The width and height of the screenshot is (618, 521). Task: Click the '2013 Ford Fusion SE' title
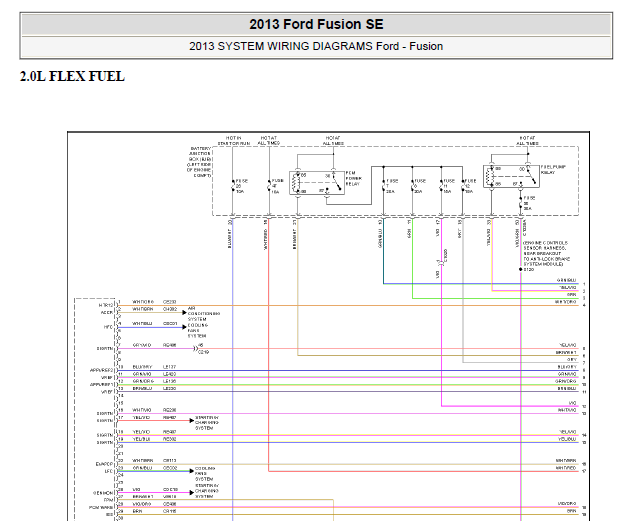tap(316, 24)
